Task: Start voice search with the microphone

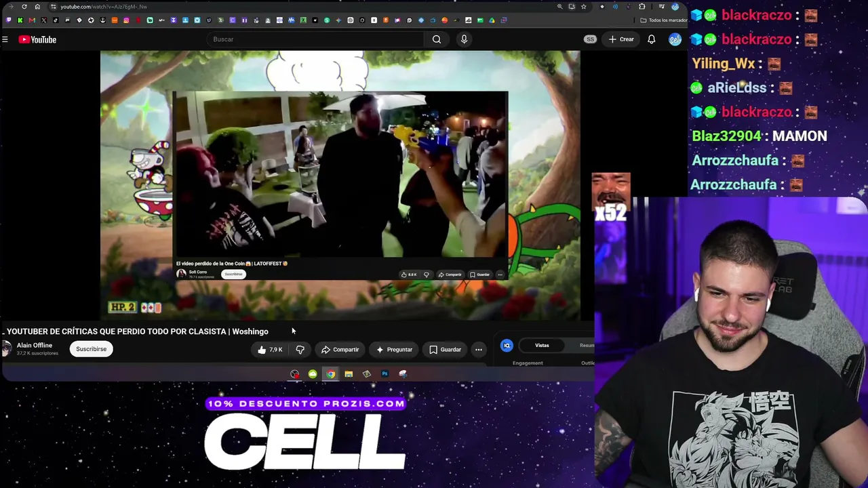Action: click(x=464, y=39)
